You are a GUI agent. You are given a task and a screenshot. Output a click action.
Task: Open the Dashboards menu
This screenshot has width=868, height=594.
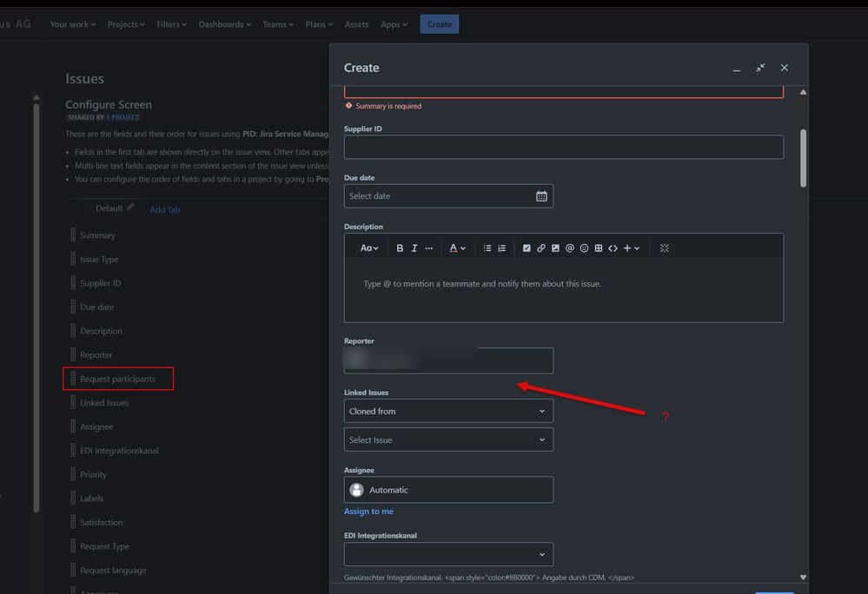point(225,24)
